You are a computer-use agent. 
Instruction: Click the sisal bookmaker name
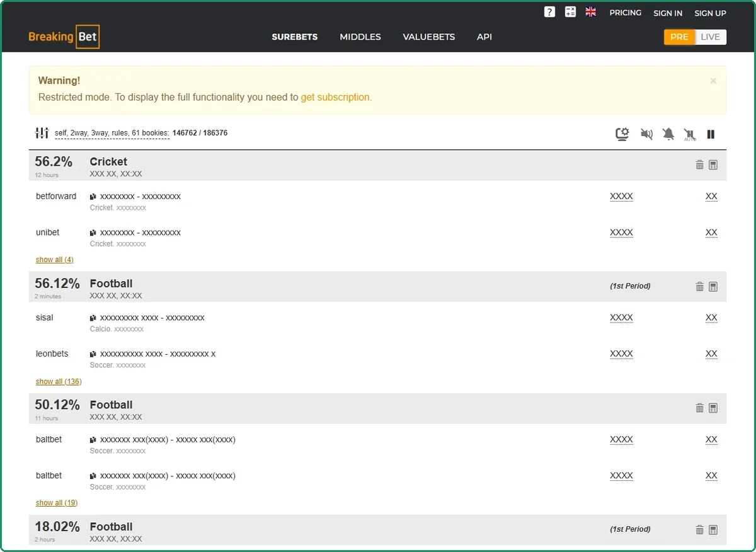tap(45, 318)
